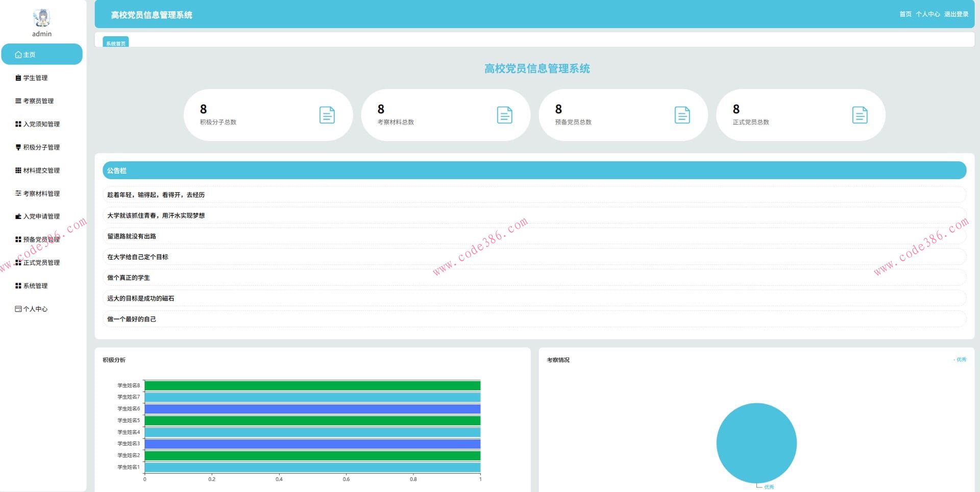Click the grid icon beside 正式党员管理
This screenshot has height=492, width=980.
(18, 263)
